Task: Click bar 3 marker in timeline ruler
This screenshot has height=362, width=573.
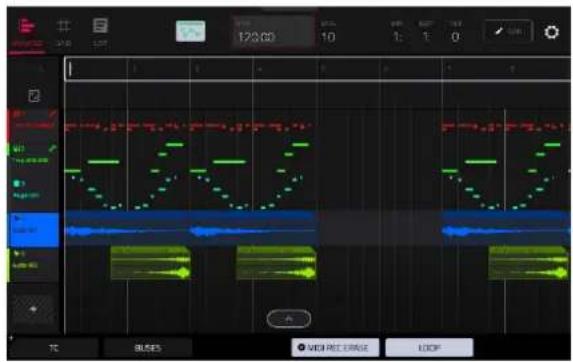Action: 197,68
